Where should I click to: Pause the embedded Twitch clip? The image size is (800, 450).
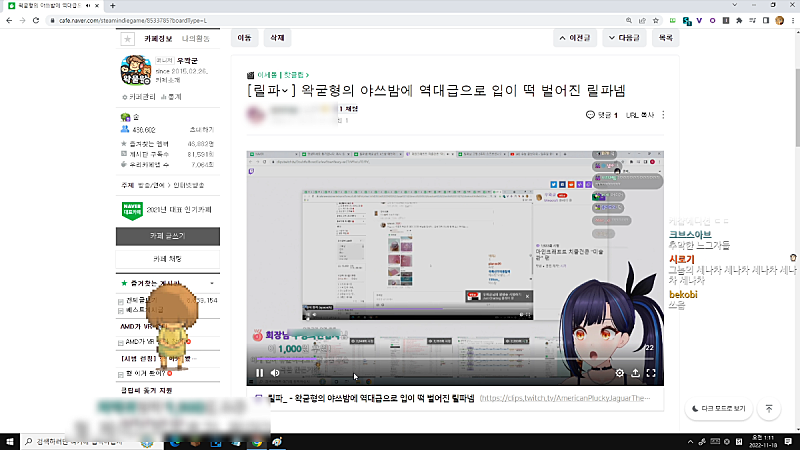[x=260, y=373]
